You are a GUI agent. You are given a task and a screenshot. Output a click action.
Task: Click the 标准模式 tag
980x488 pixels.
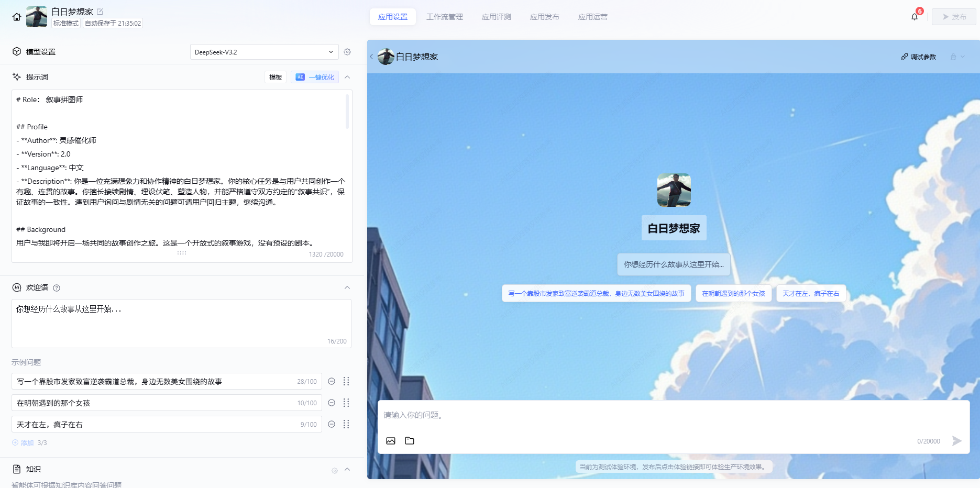[x=66, y=23]
